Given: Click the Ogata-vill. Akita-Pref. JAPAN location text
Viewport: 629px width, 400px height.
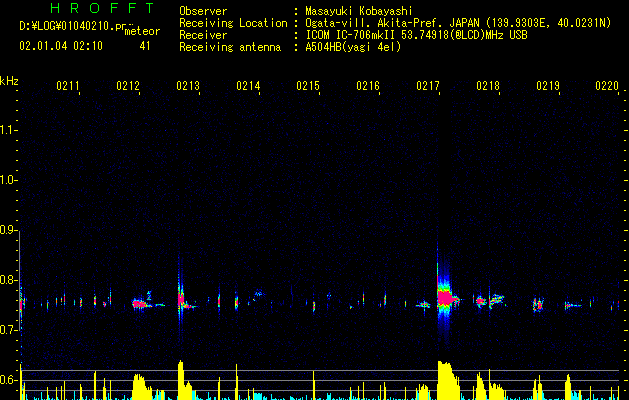Looking at the screenshot, I should point(458,23).
